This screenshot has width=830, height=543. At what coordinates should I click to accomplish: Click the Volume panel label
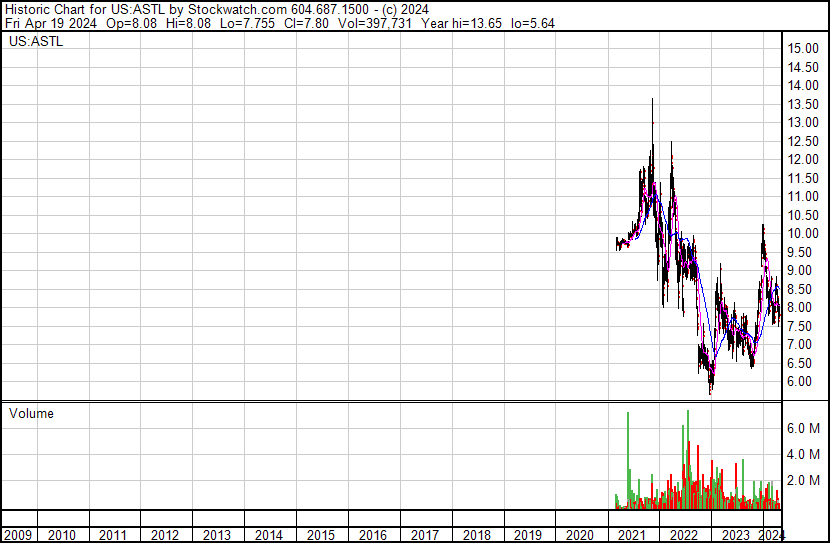coord(31,414)
